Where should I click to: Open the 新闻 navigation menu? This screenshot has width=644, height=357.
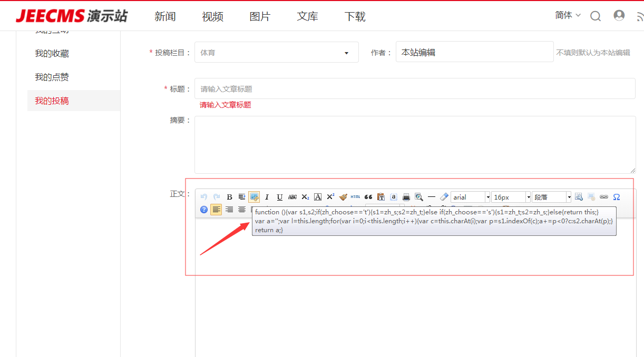pos(165,16)
